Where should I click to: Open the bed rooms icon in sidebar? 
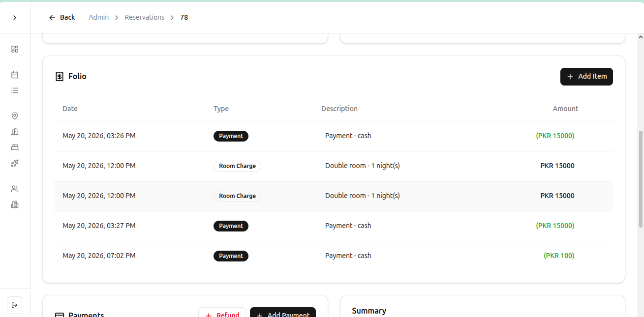tap(15, 147)
